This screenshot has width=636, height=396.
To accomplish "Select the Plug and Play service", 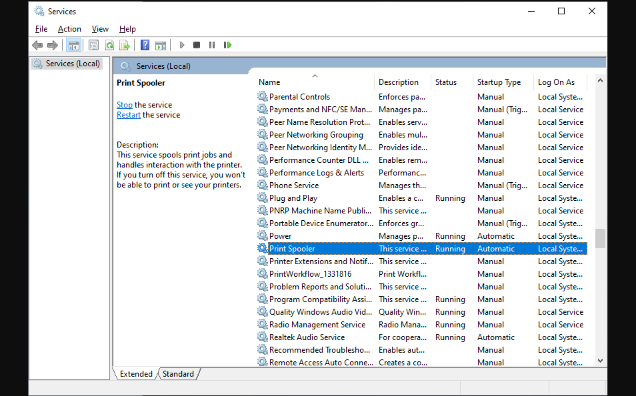I will pyautogui.click(x=422, y=198).
